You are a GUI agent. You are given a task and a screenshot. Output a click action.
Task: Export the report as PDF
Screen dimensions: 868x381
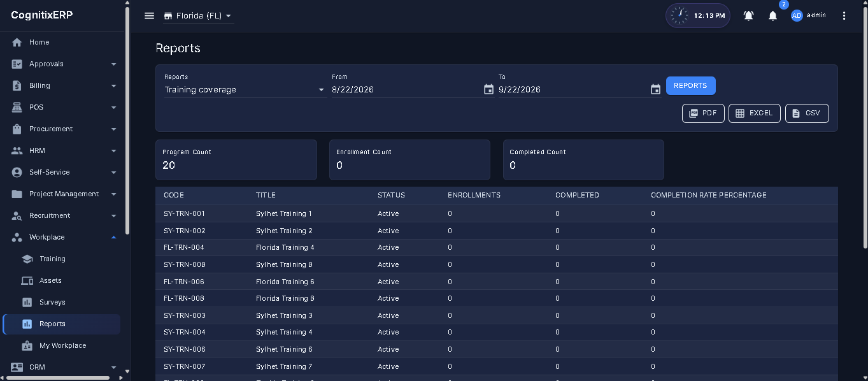click(x=703, y=113)
